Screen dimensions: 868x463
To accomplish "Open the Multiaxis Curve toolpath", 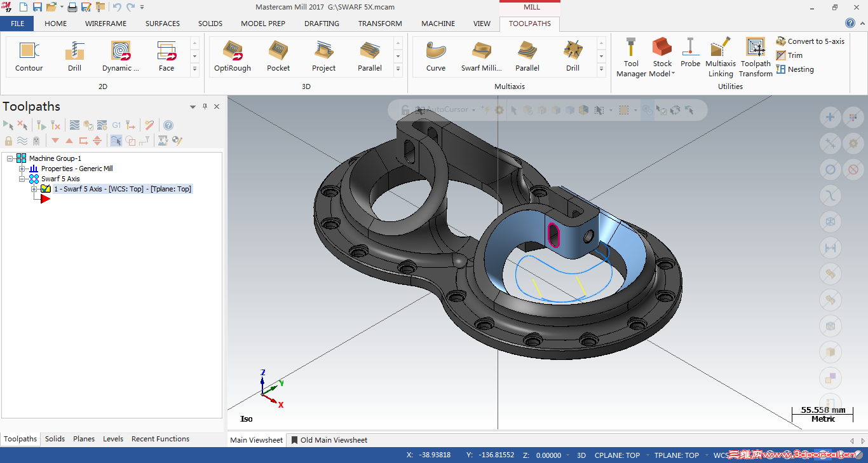I will [436, 57].
